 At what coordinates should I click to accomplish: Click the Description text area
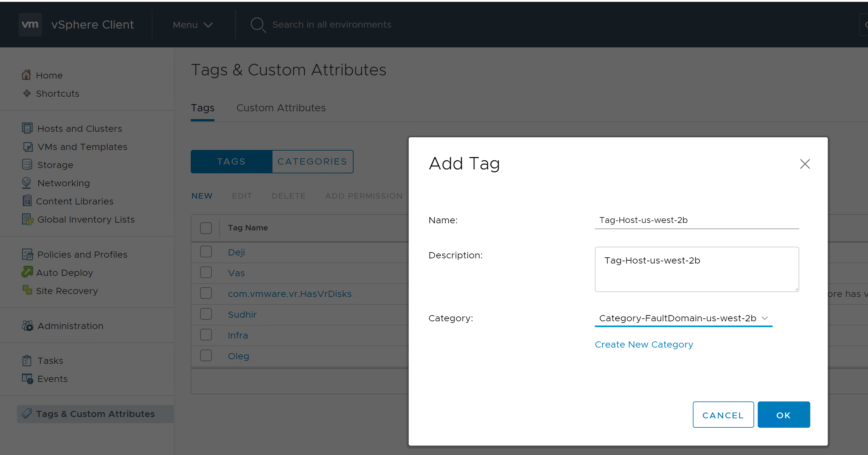click(696, 269)
